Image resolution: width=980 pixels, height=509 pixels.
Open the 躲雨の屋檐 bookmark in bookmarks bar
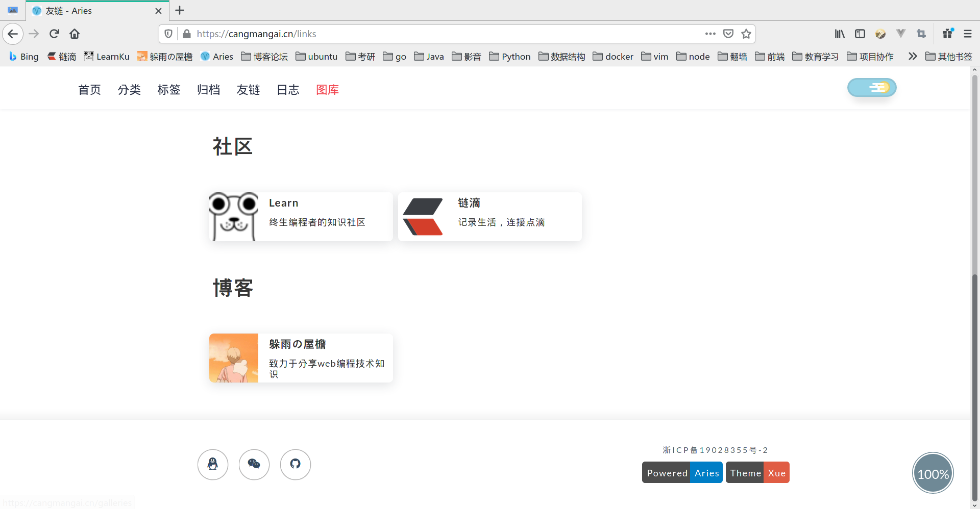tap(165, 57)
